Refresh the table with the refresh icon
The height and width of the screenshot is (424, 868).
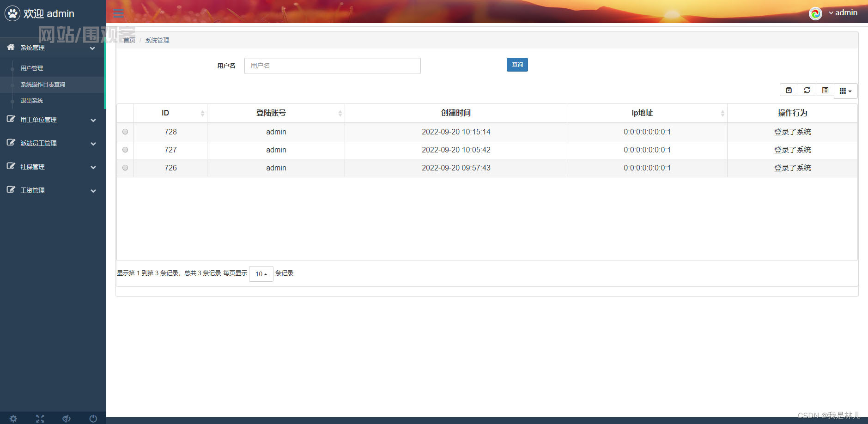pos(807,90)
